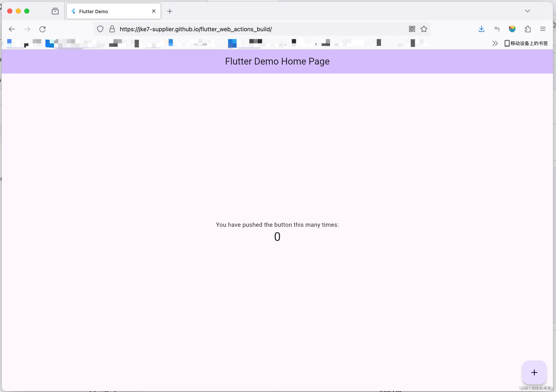The image size is (556, 392).
Task: Close the Flutter Demo tab
Action: pos(154,11)
